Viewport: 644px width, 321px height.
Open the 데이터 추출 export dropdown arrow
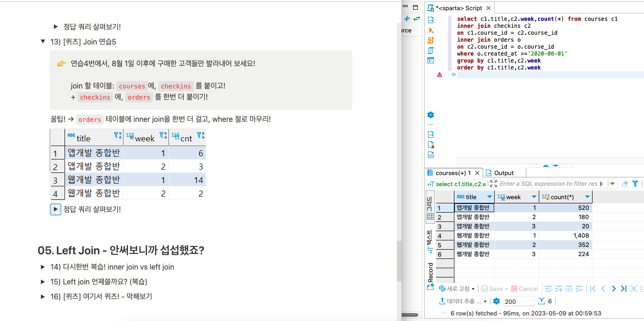(485, 302)
